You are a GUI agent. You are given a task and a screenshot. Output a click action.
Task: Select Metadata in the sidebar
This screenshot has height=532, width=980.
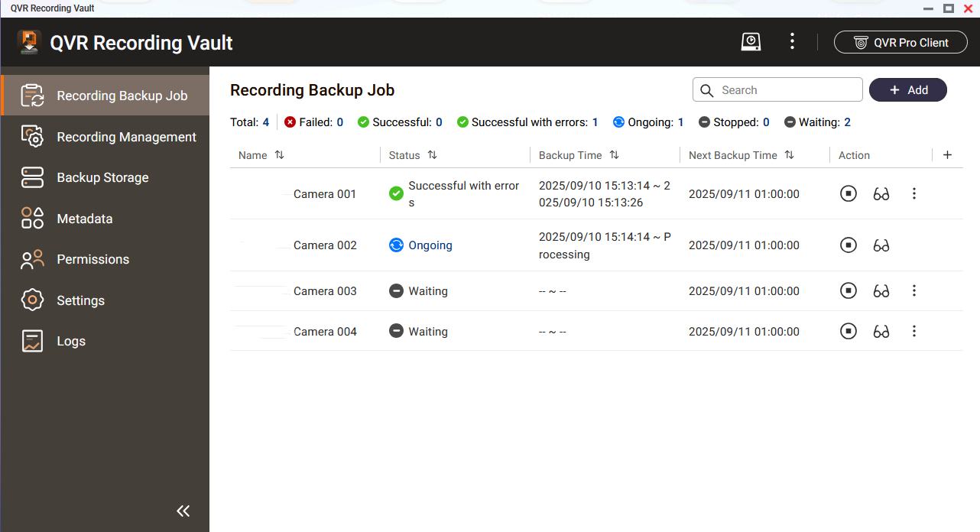point(105,219)
